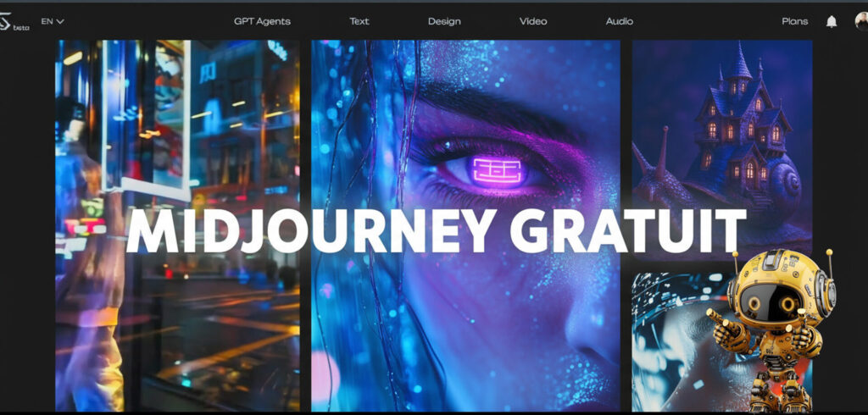Viewport: 868px width, 415px height.
Task: Click the glowing neon symbol in the eye
Action: [497, 170]
